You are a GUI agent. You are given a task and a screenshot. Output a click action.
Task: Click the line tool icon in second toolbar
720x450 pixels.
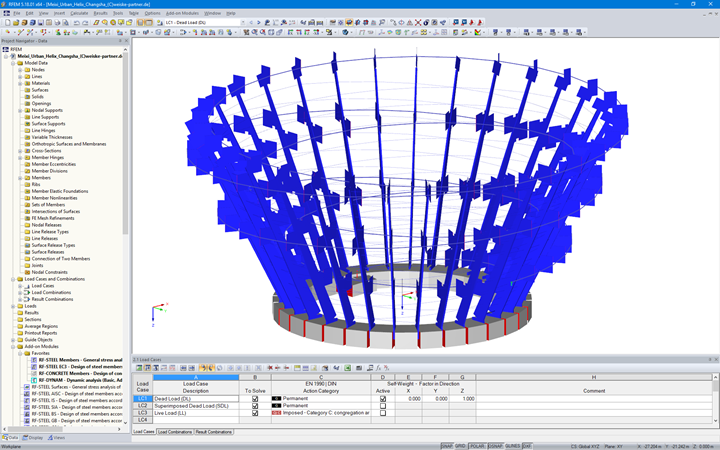[x=21, y=32]
